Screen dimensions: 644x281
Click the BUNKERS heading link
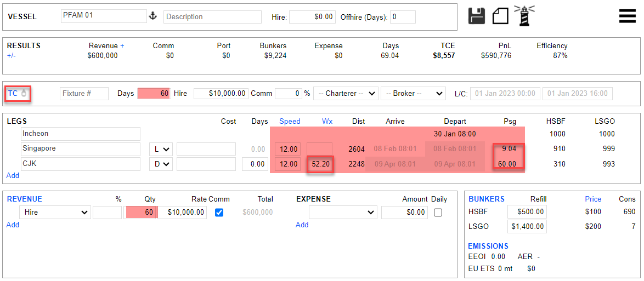pos(486,199)
